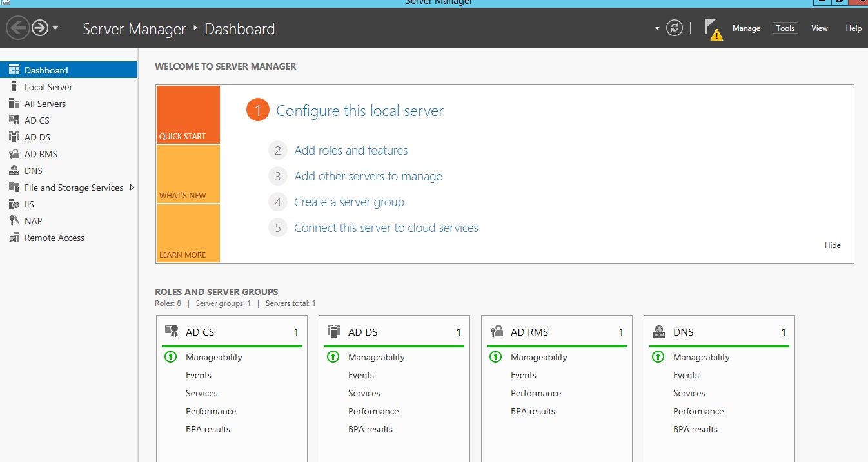Viewport: 868px width, 462px height.
Task: Click the Back navigation arrow
Action: coord(18,28)
